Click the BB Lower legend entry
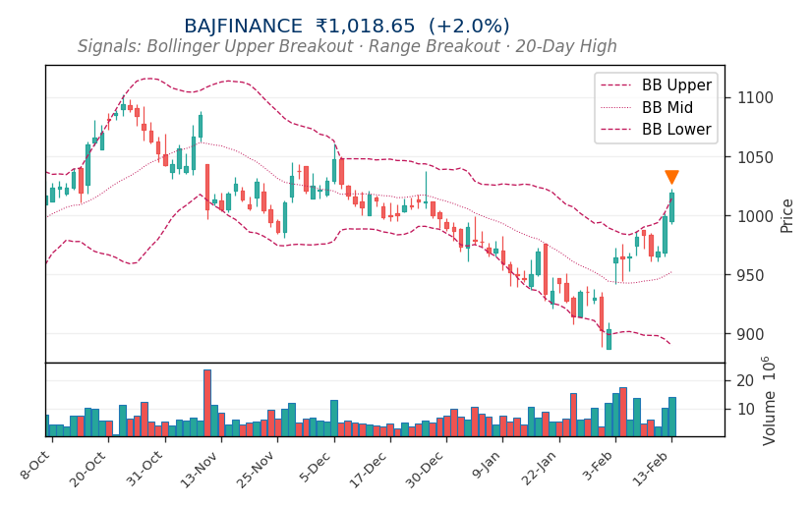 (x=657, y=130)
